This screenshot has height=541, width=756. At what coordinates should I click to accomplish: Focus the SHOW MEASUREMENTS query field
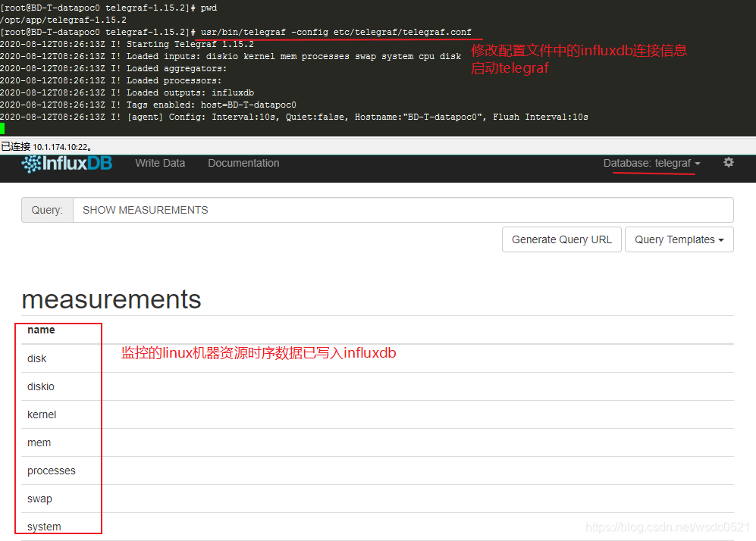tap(403, 210)
